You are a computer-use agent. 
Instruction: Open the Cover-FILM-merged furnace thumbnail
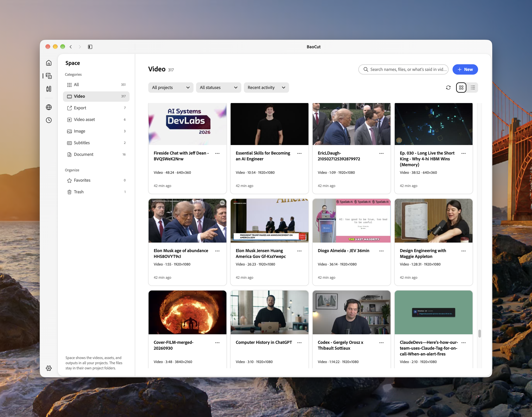188,312
